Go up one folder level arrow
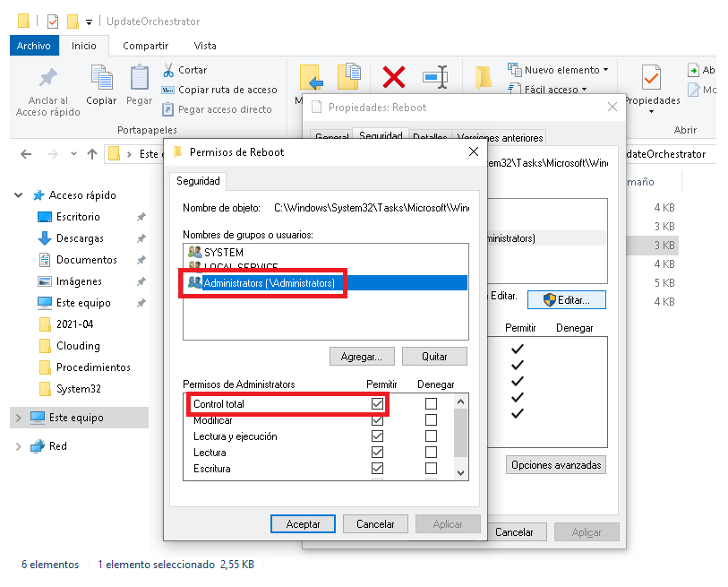Screen dimensions: 728x587 (x=92, y=154)
